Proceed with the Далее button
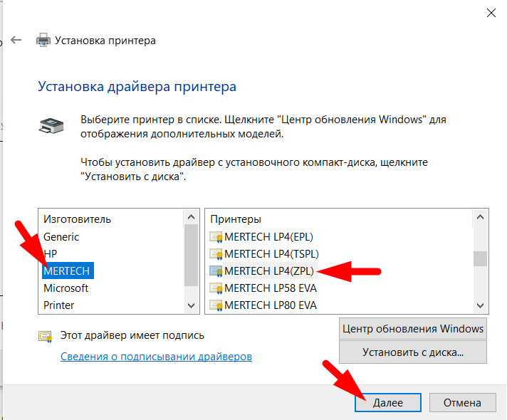The width and height of the screenshot is (507, 420). (x=388, y=402)
